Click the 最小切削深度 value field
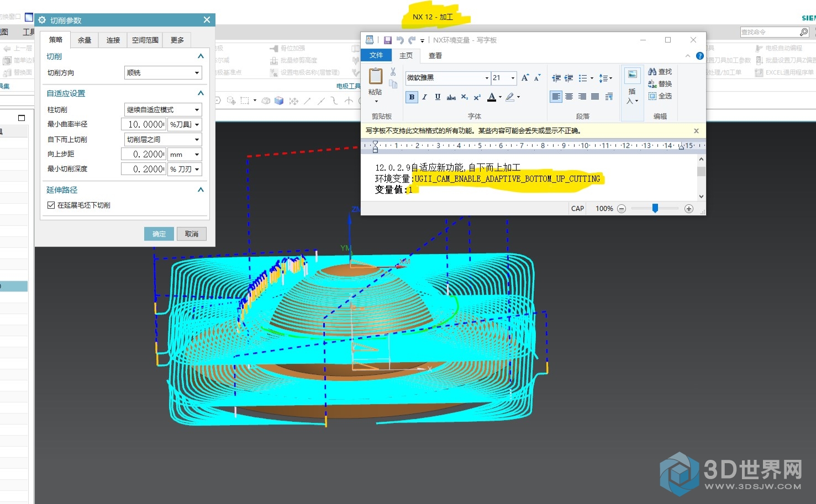 (144, 169)
